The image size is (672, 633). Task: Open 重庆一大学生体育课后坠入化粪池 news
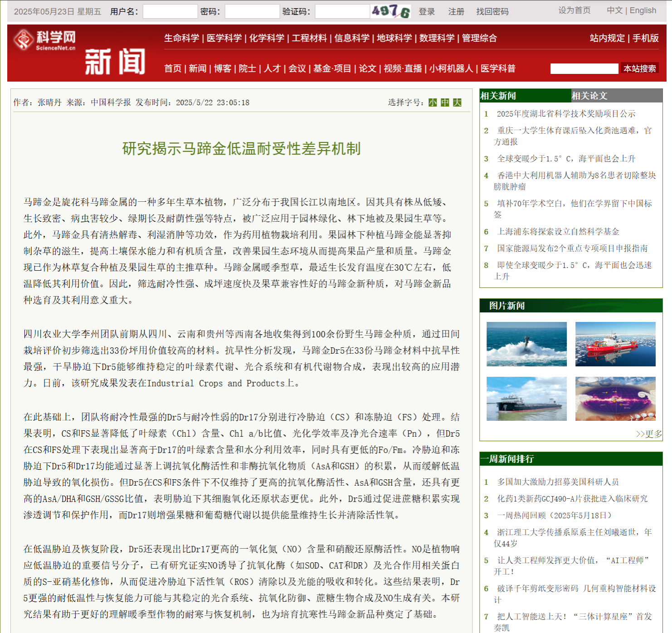click(573, 136)
